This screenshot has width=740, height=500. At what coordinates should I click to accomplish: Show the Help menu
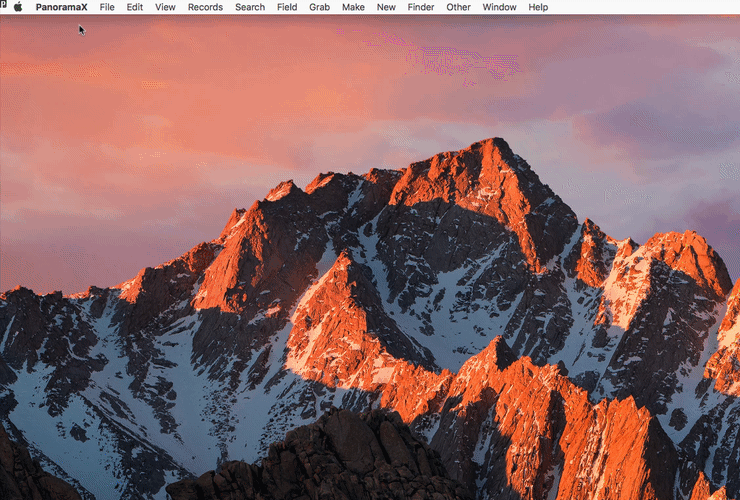click(x=538, y=7)
